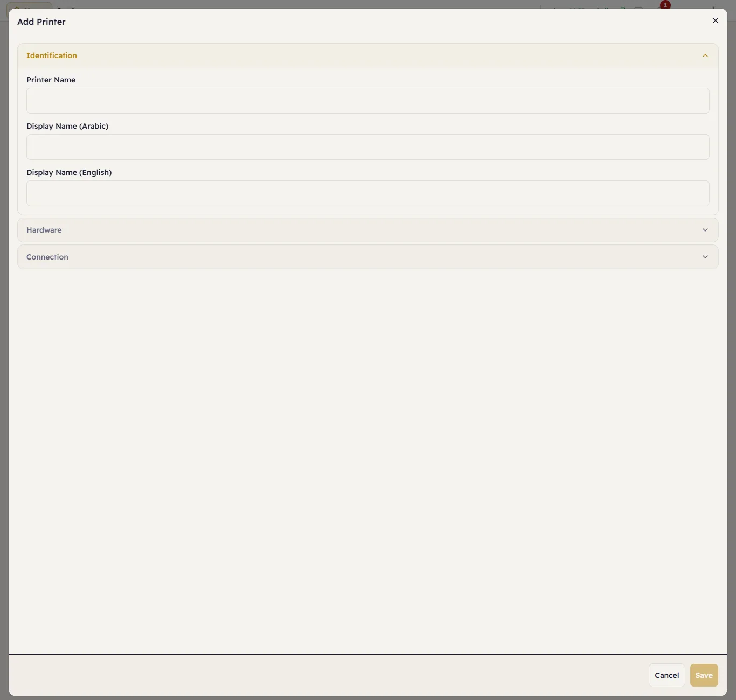This screenshot has width=736, height=700.
Task: Close the Add Printer dialog
Action: 716,20
